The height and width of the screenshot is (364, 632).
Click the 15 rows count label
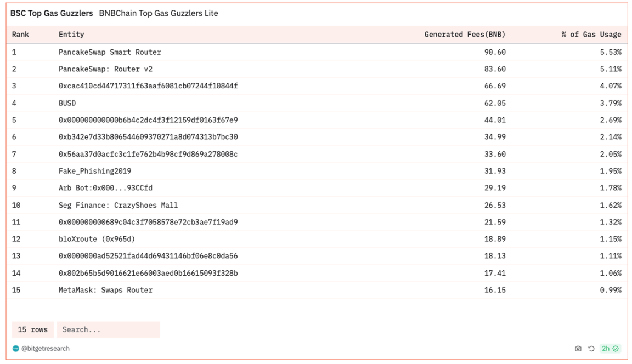point(32,329)
